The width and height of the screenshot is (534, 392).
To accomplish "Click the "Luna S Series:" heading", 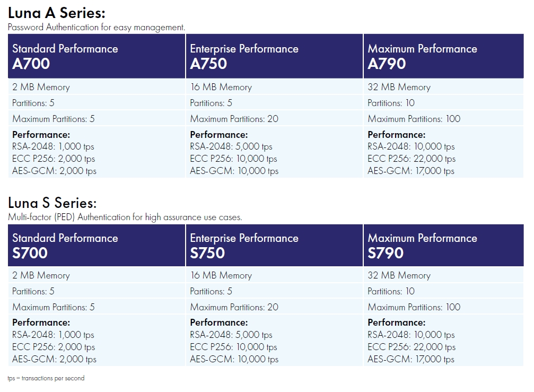I will pyautogui.click(x=52, y=203).
